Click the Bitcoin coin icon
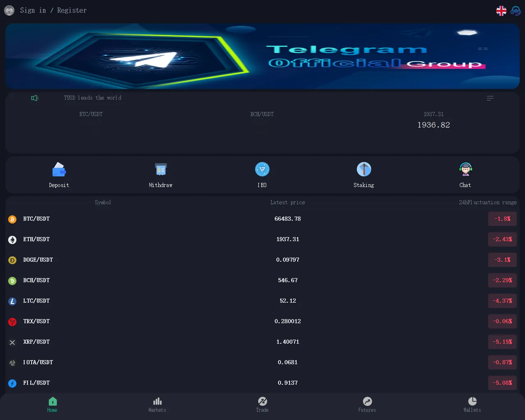 (x=12, y=219)
